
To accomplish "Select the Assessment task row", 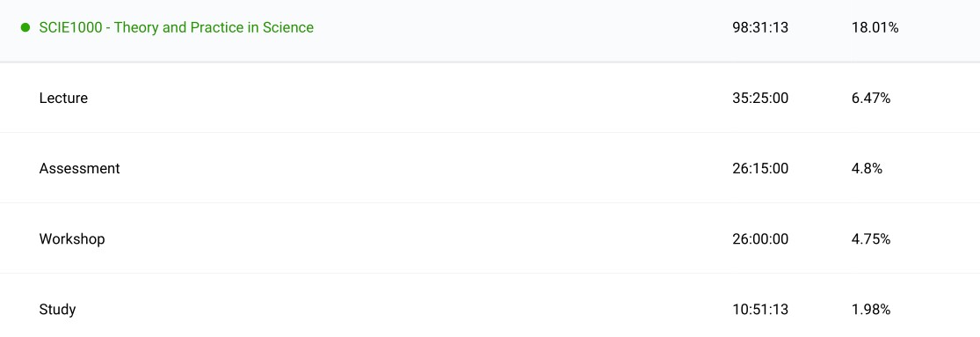I will click(490, 168).
